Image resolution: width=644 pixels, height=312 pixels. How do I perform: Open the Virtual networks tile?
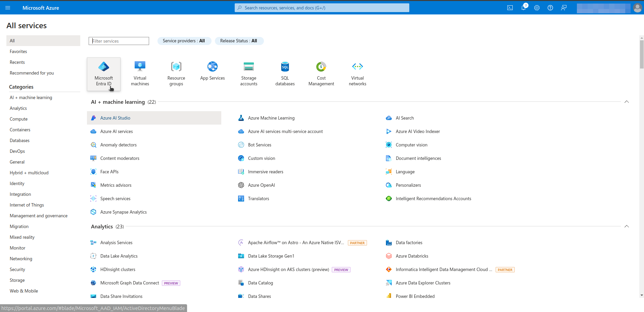358,74
